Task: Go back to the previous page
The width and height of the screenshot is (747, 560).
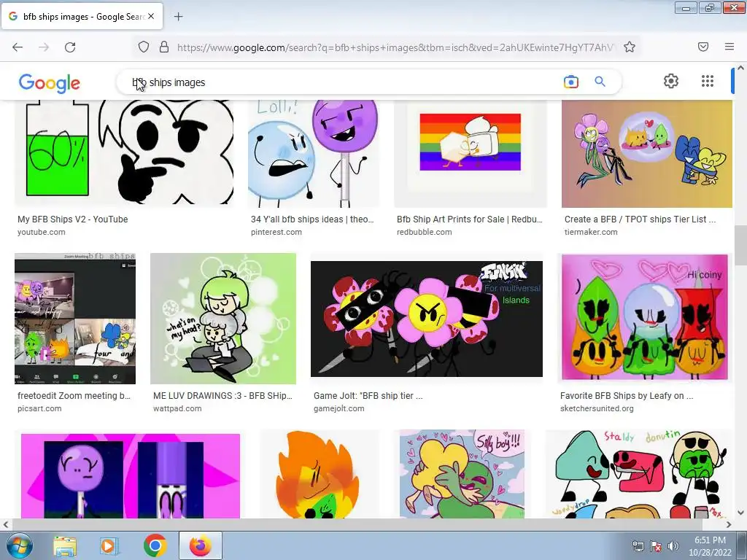Action: (18, 47)
